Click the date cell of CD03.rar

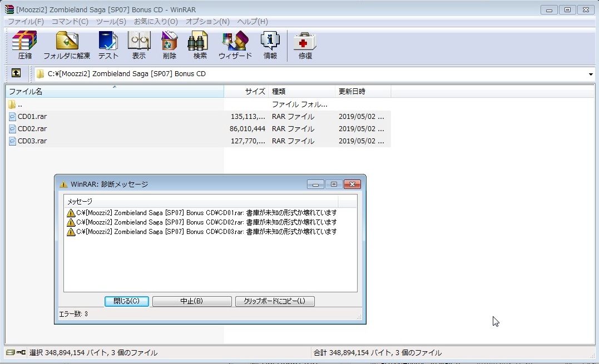coord(362,141)
